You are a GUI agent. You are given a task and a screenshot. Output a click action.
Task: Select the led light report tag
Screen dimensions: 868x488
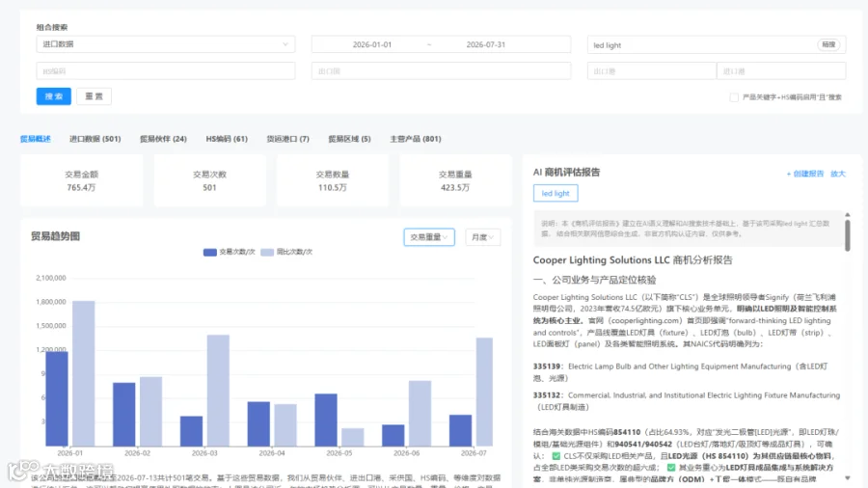pyautogui.click(x=556, y=193)
